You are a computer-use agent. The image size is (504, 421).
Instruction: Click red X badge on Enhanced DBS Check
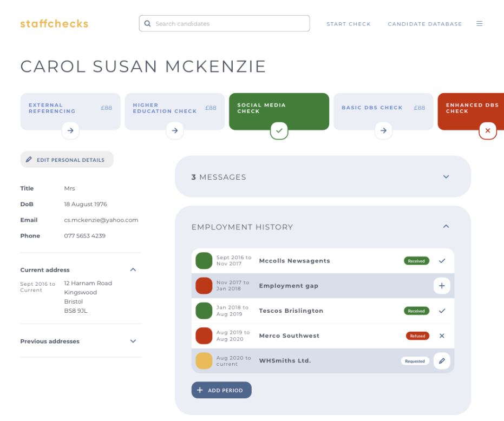pyautogui.click(x=487, y=130)
